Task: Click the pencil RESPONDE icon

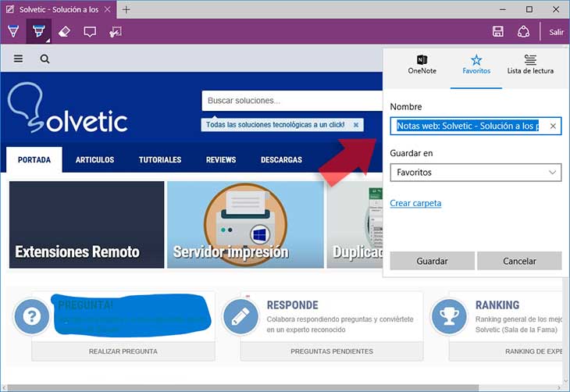Action: (240, 316)
